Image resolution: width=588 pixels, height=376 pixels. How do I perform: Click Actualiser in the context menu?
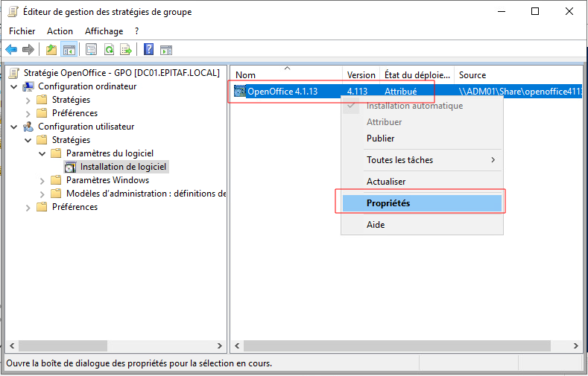(386, 182)
